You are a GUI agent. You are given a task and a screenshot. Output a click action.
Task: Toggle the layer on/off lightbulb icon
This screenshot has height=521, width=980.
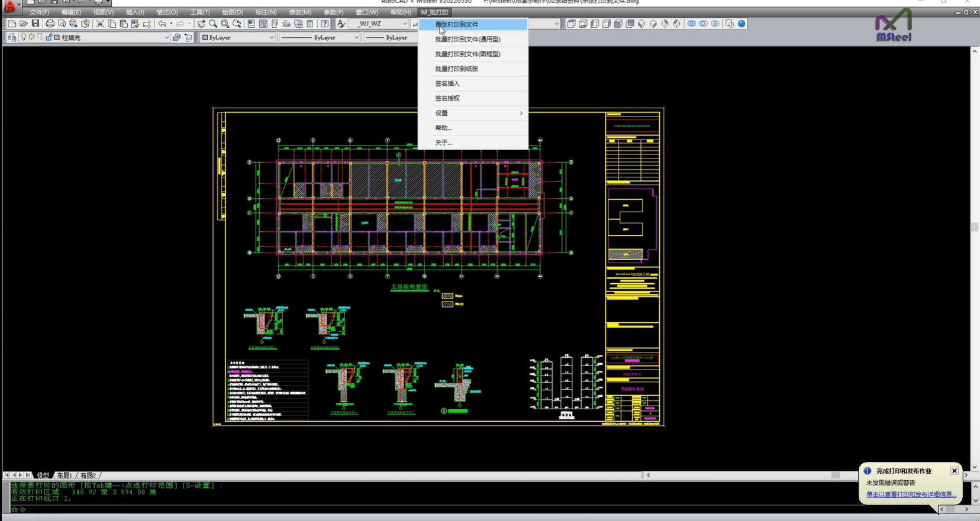24,37
